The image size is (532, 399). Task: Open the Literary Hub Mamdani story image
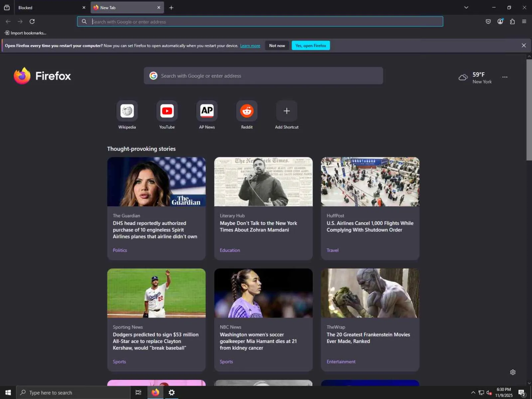pyautogui.click(x=263, y=182)
